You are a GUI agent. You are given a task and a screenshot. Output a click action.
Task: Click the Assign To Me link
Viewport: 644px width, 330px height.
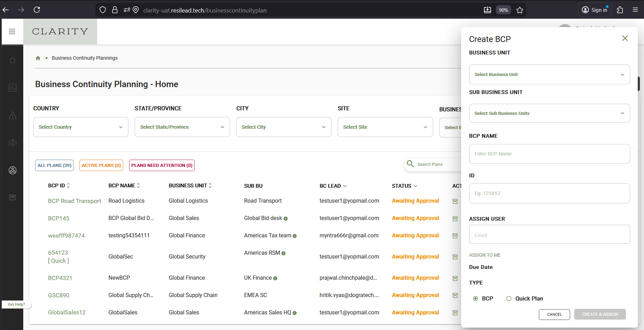click(485, 255)
